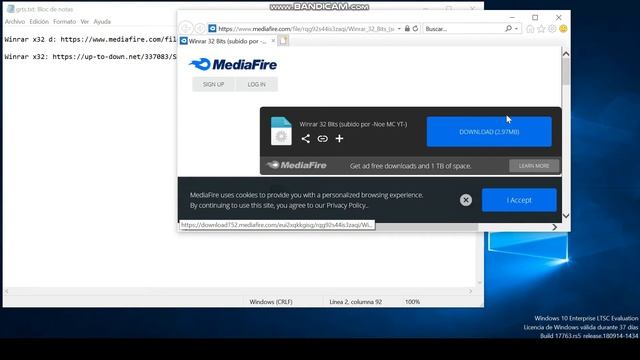
Task: Click Notepad horizontal scrollbar right arrow
Action: 471,291
